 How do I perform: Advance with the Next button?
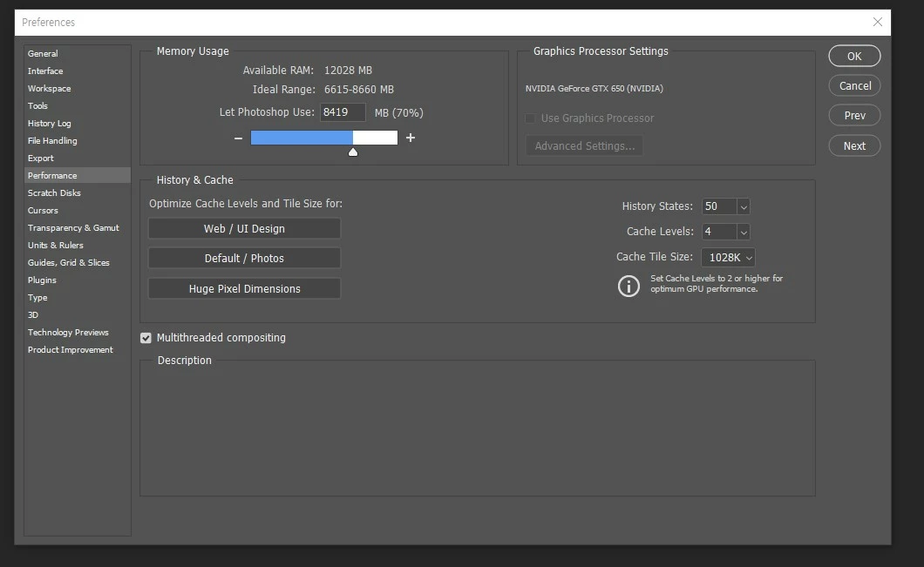(x=854, y=146)
